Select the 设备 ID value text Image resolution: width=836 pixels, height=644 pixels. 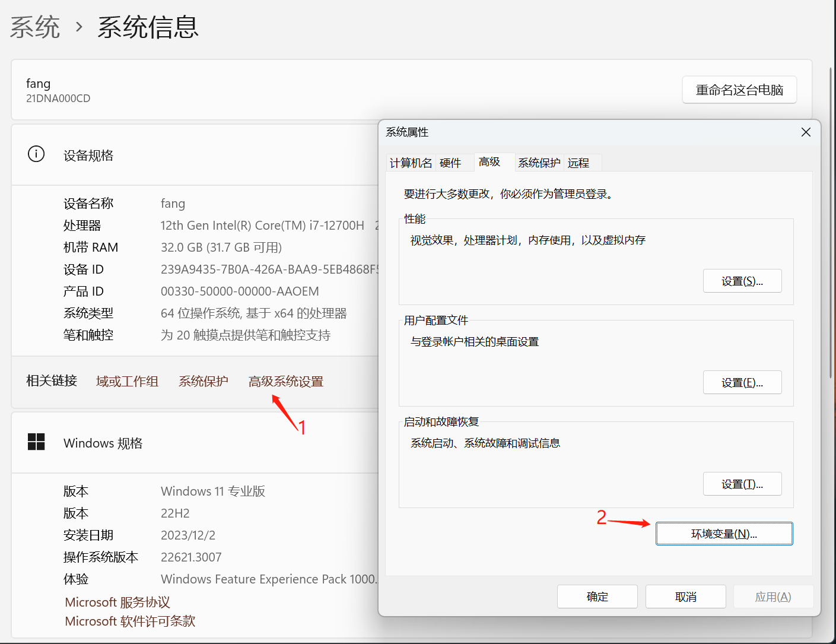270,269
